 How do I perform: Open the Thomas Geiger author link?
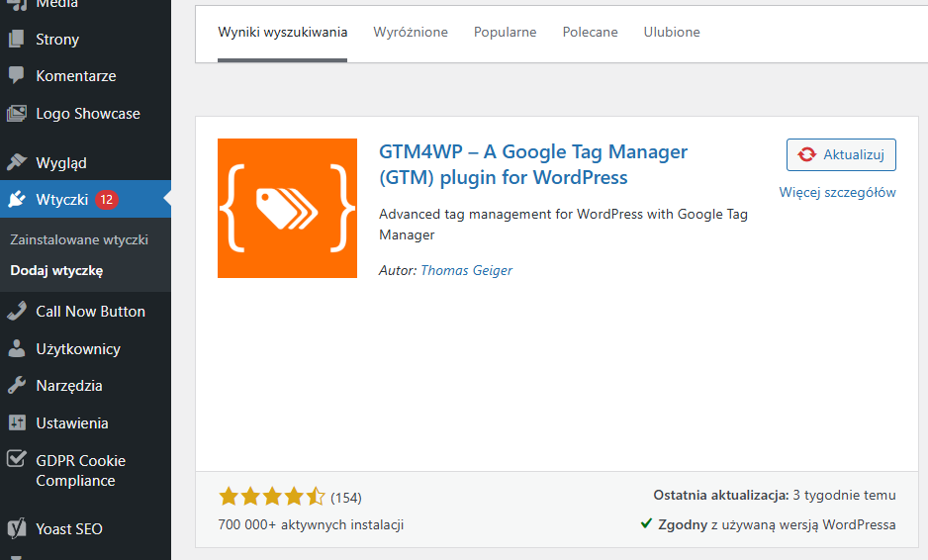(x=466, y=270)
